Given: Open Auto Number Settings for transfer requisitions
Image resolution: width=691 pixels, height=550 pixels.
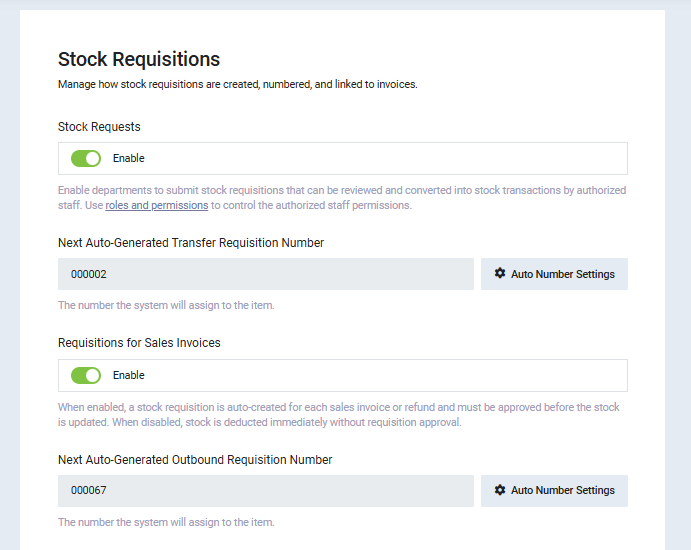Looking at the screenshot, I should coord(562,274).
